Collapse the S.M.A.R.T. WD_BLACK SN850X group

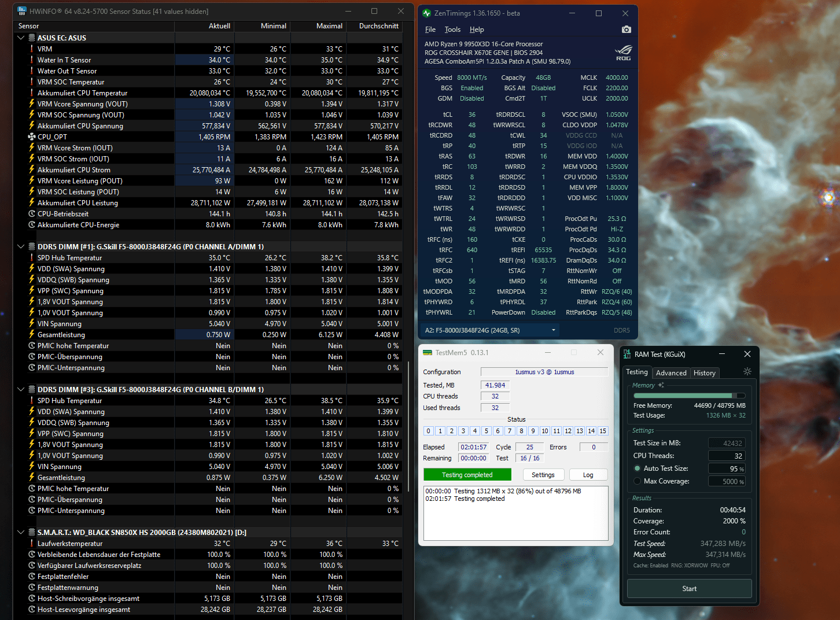coord(21,533)
